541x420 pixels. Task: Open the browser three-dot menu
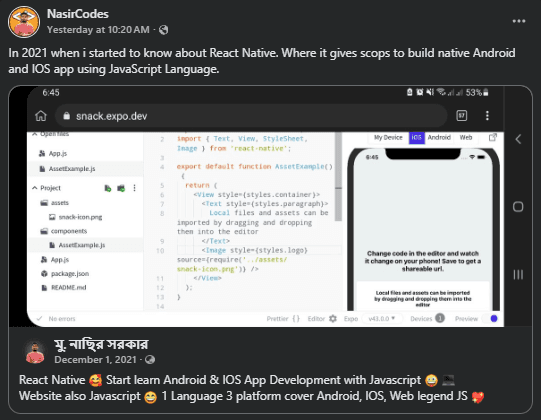[x=487, y=116]
